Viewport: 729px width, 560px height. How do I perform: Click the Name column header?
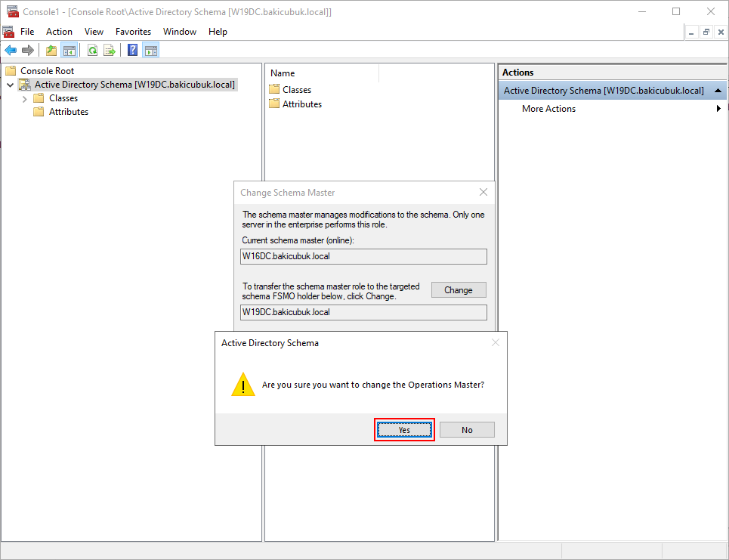pyautogui.click(x=322, y=73)
